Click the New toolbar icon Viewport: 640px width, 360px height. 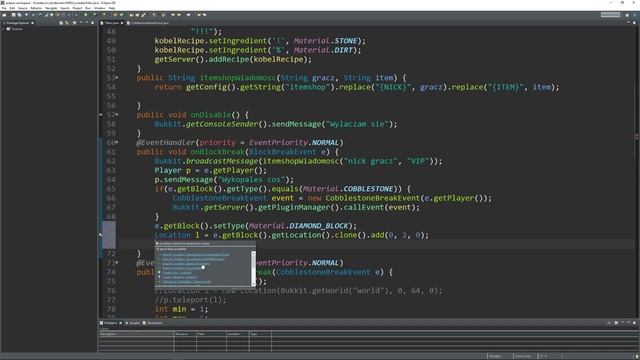coord(4,15)
